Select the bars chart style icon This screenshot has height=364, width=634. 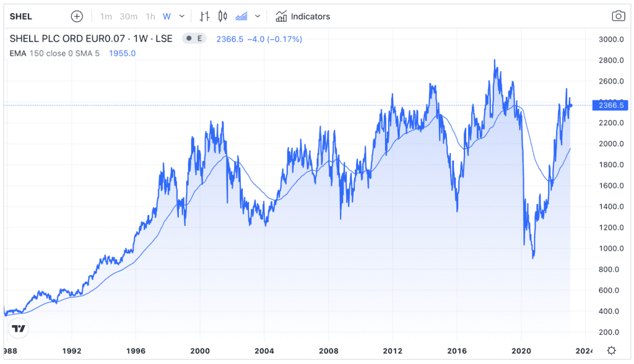click(205, 16)
